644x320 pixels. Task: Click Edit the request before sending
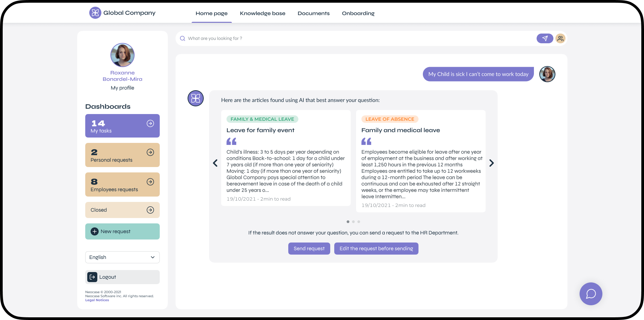pos(376,249)
